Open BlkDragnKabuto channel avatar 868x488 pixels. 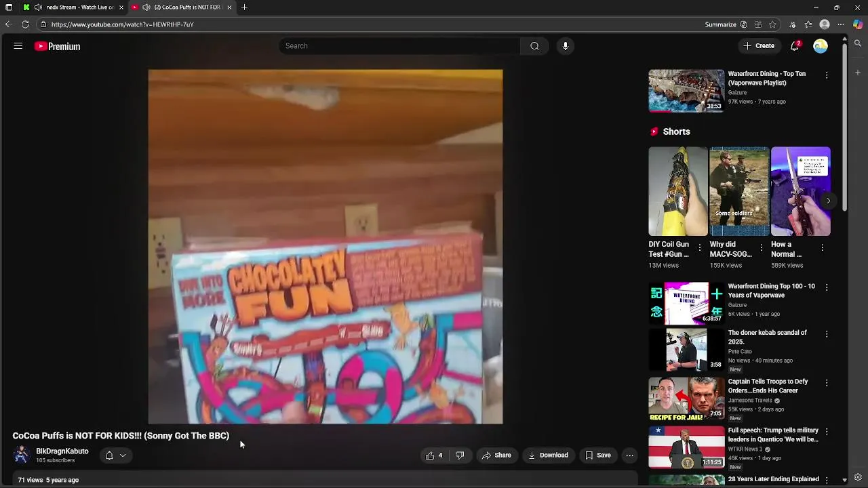pyautogui.click(x=22, y=455)
